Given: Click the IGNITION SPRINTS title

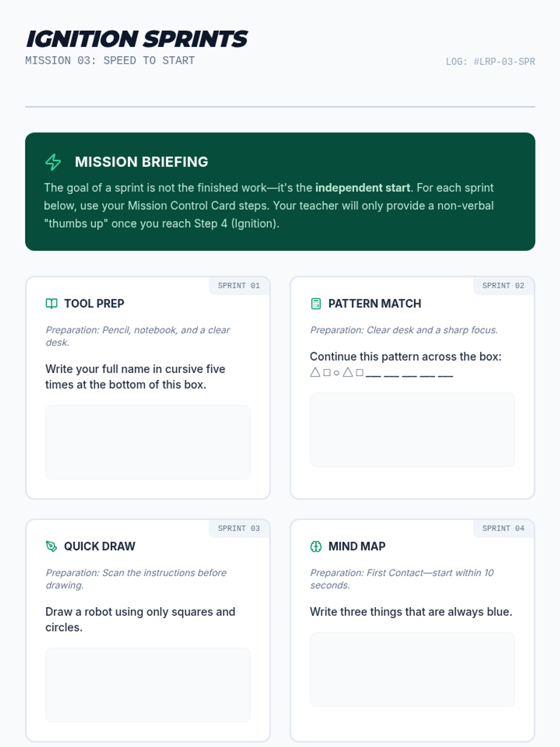Looking at the screenshot, I should point(137,39).
